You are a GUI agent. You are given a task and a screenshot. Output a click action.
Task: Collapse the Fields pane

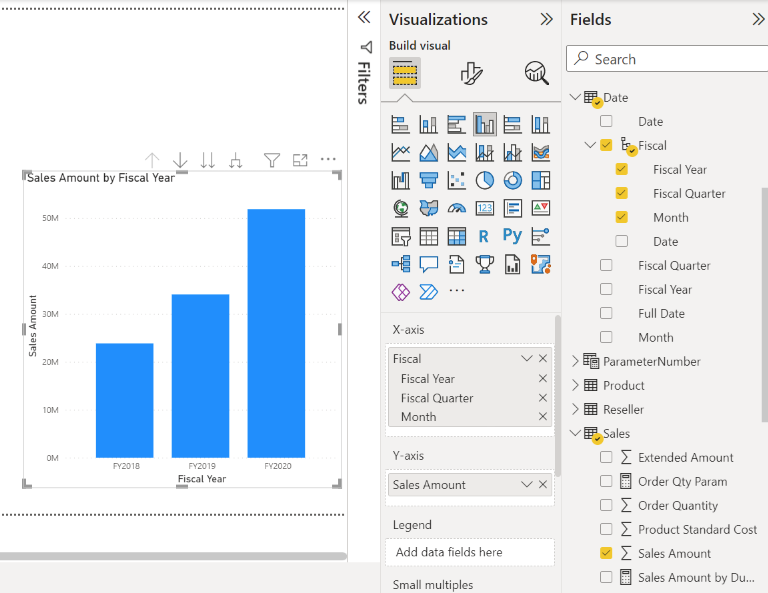[758, 19]
